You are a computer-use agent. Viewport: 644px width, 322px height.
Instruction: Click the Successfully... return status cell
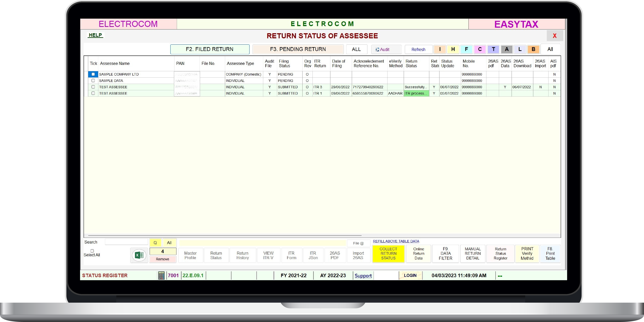coord(416,87)
